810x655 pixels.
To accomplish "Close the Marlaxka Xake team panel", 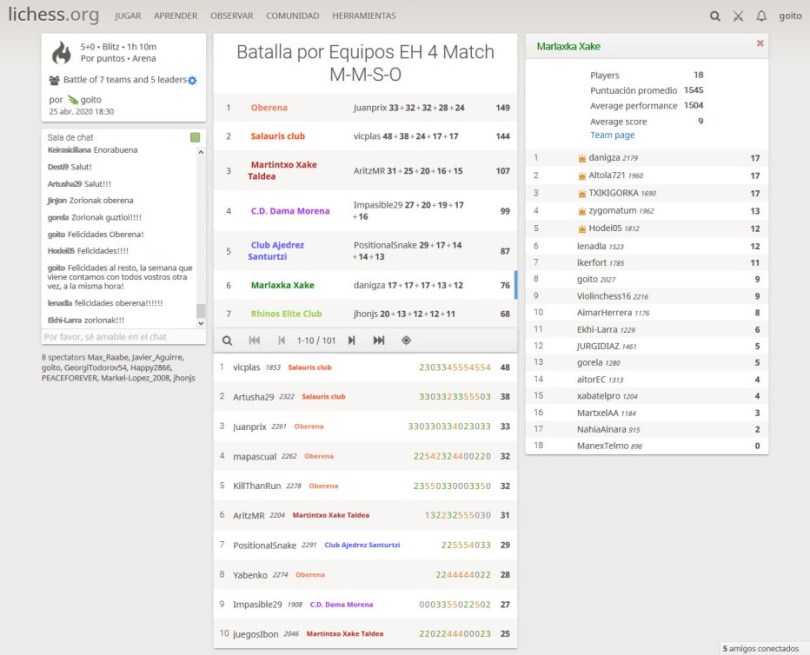I will 760,44.
